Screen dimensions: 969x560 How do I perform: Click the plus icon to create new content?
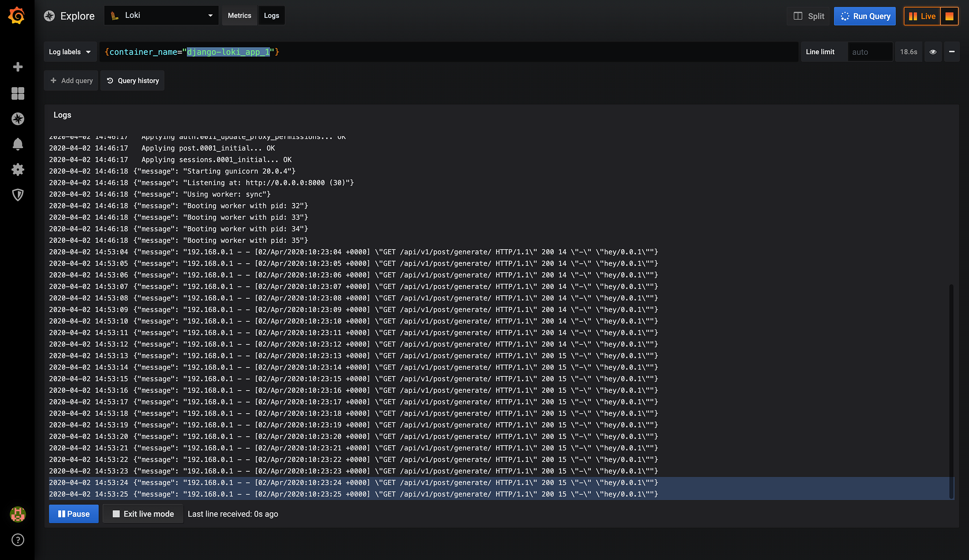coord(17,67)
